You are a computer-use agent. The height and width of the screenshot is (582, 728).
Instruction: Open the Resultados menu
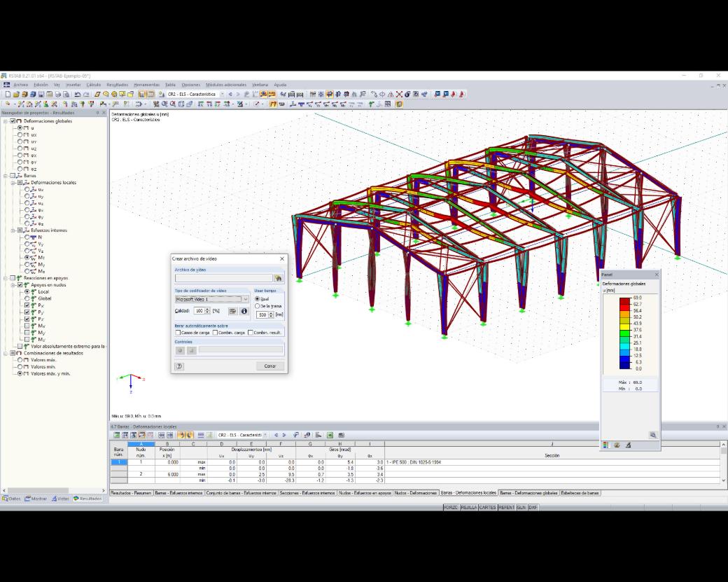click(118, 85)
